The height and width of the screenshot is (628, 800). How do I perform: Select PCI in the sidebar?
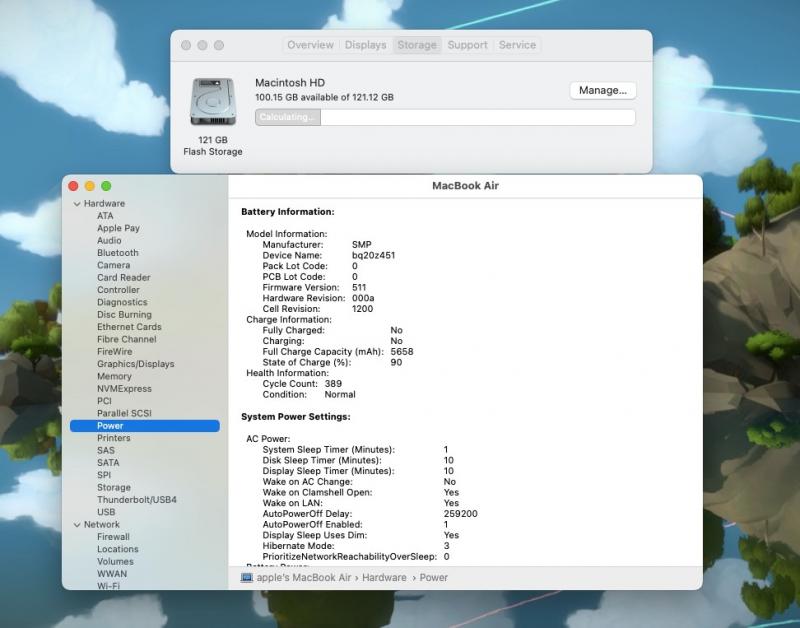(x=104, y=401)
